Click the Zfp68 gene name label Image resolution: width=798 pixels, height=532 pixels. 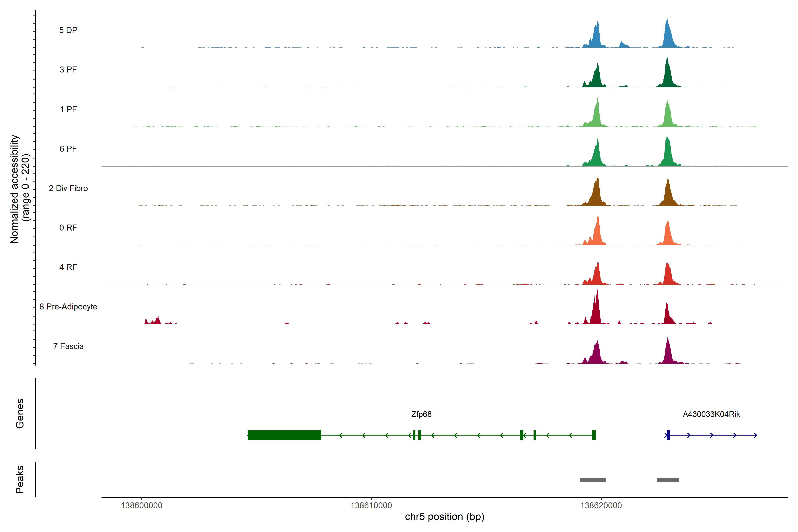pos(421,414)
